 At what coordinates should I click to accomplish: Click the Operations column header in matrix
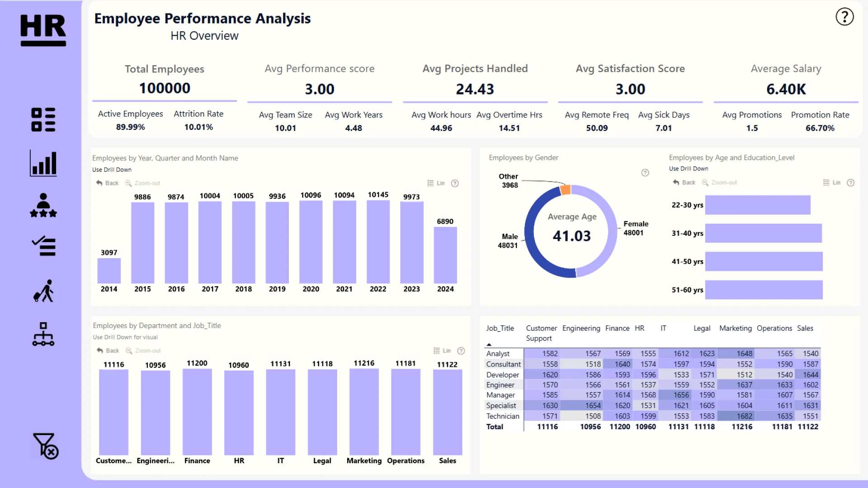tap(774, 328)
